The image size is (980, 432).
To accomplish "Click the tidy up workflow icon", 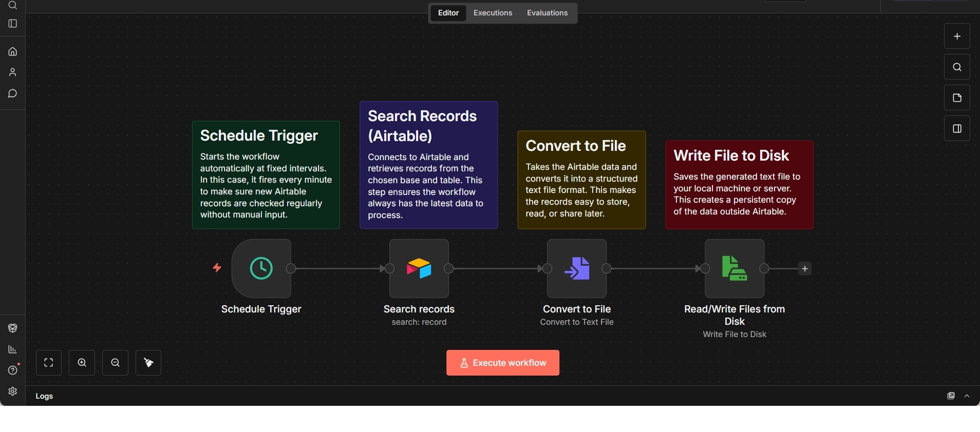I will pyautogui.click(x=148, y=363).
